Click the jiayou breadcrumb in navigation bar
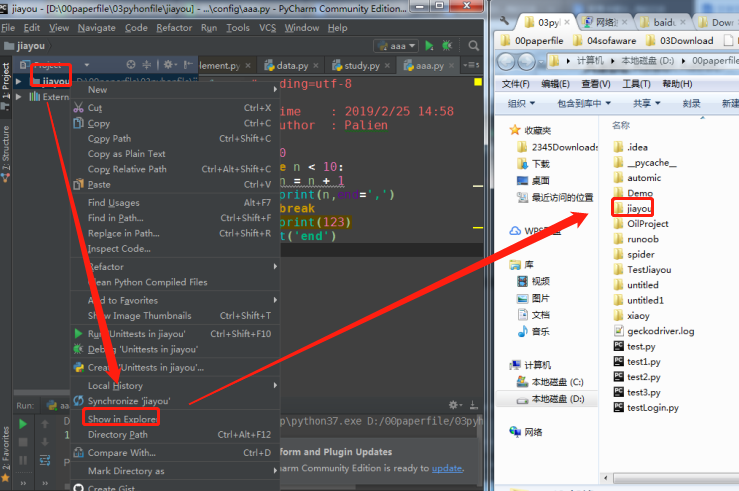 point(25,46)
